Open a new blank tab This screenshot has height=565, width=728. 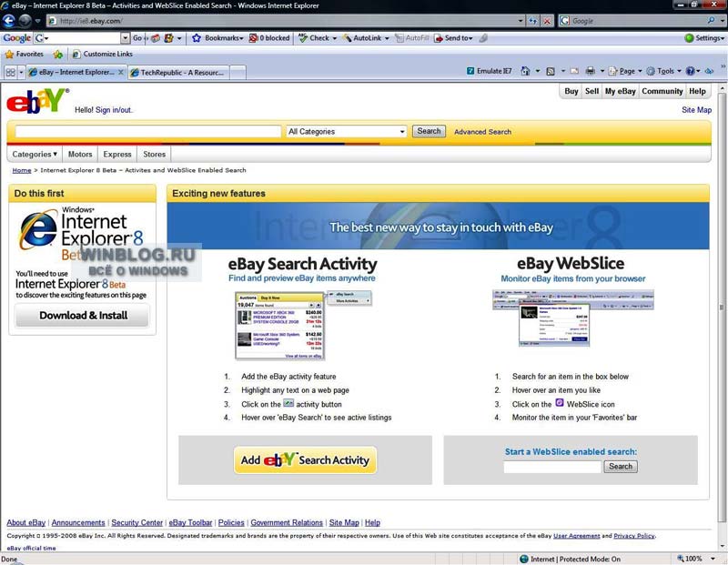click(x=238, y=73)
